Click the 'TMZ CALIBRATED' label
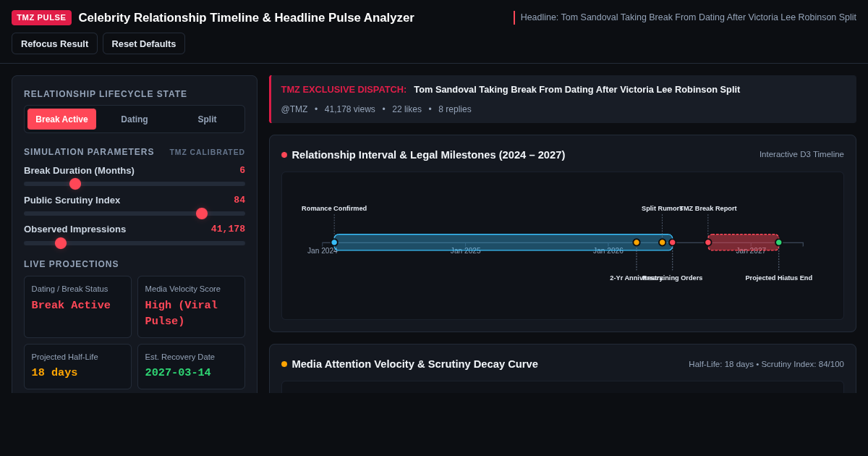 tap(208, 152)
